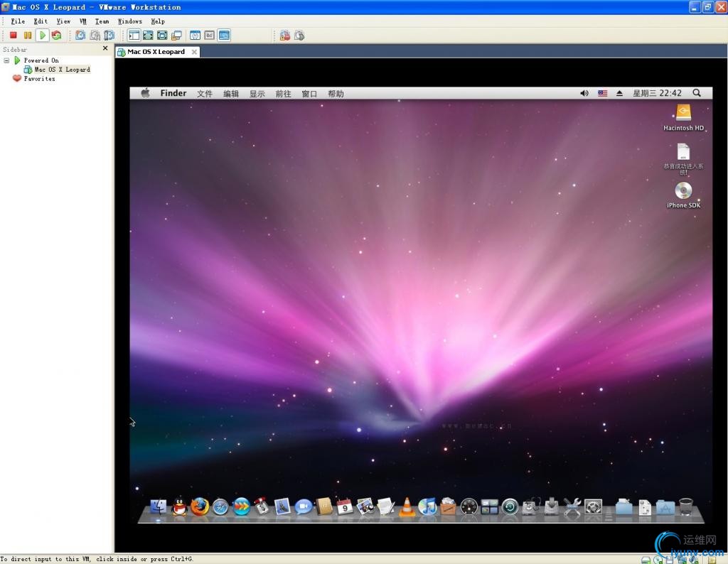Enter full screen mode via toolbar icon
Image resolution: width=728 pixels, height=564 pixels.
point(148,36)
